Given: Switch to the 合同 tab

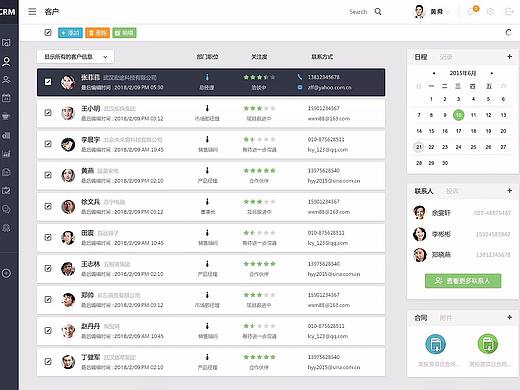Looking at the screenshot, I should click(421, 318).
